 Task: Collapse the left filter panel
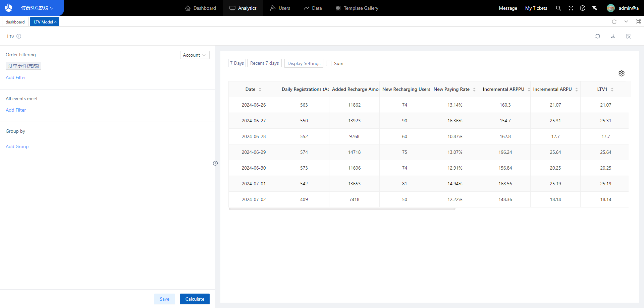point(215,163)
